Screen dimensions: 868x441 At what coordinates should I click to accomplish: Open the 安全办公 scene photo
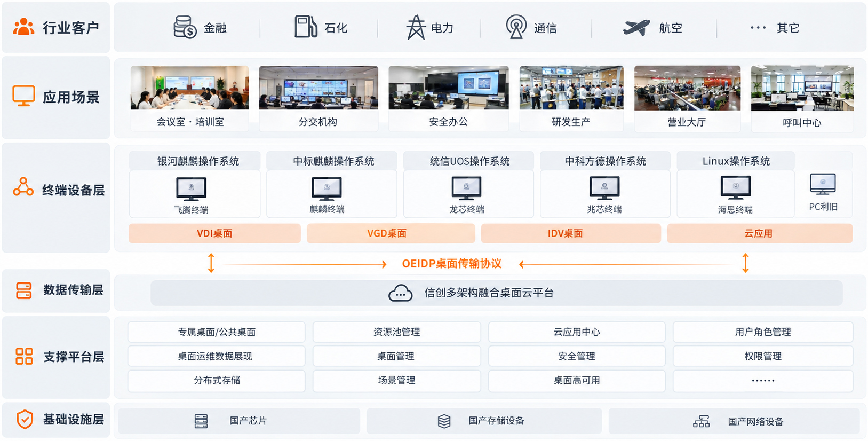[x=449, y=88]
